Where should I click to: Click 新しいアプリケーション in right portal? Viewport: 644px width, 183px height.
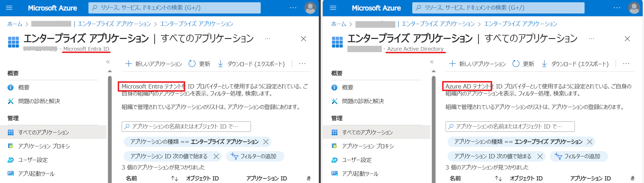477,64
